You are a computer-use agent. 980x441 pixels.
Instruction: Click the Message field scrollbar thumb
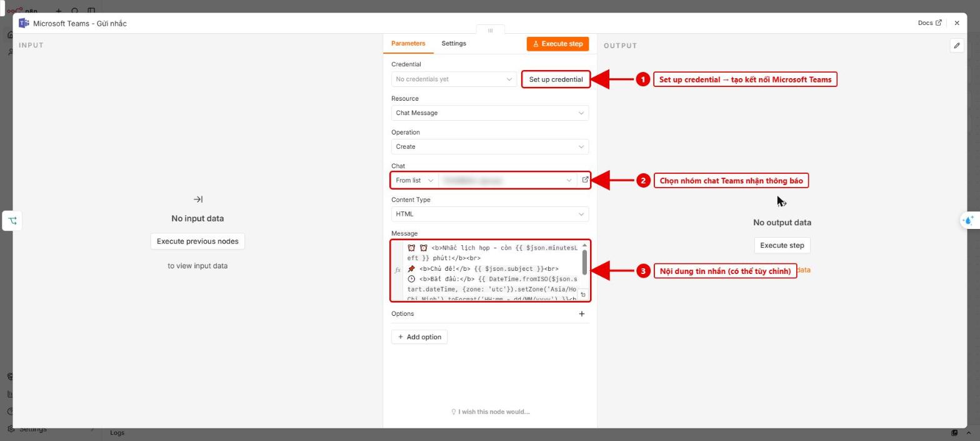[585, 261]
